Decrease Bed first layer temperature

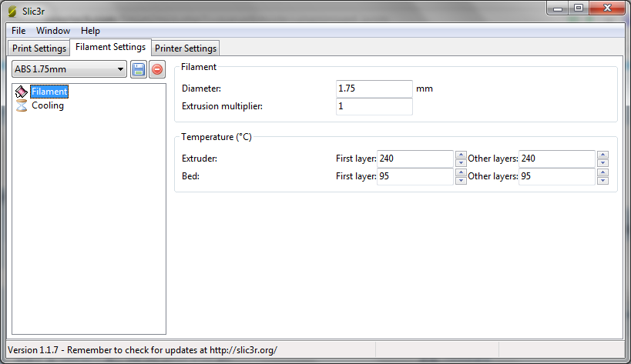(462, 180)
